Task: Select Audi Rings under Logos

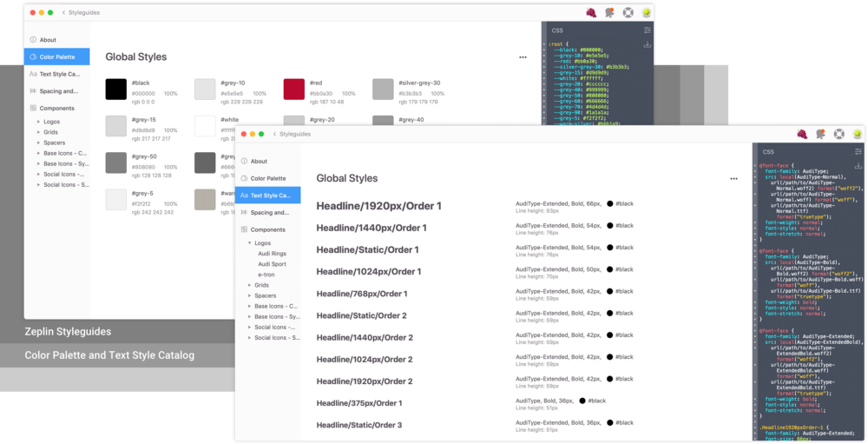Action: tap(272, 254)
